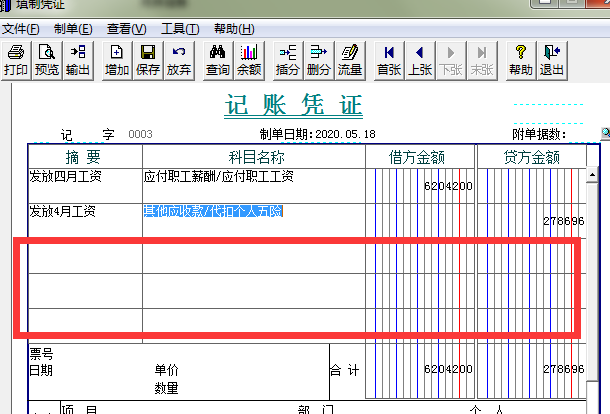Click the voucher number 0003

pyautogui.click(x=140, y=134)
